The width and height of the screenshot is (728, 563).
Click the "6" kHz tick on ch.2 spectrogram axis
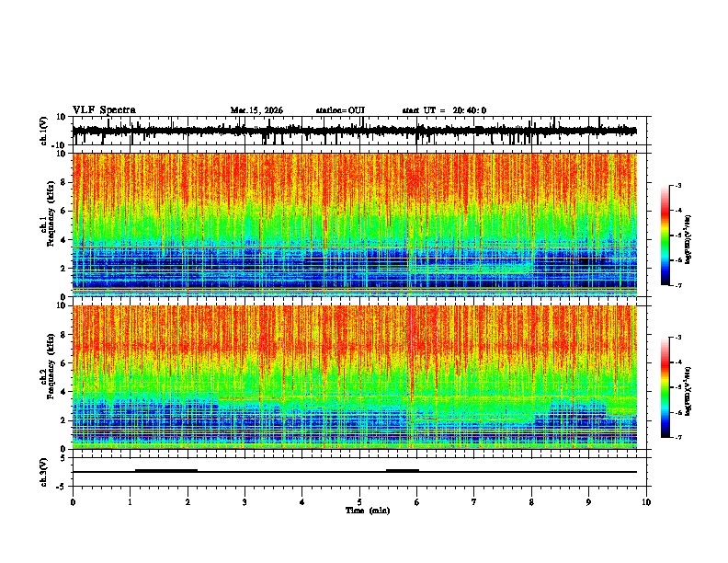click(x=64, y=363)
